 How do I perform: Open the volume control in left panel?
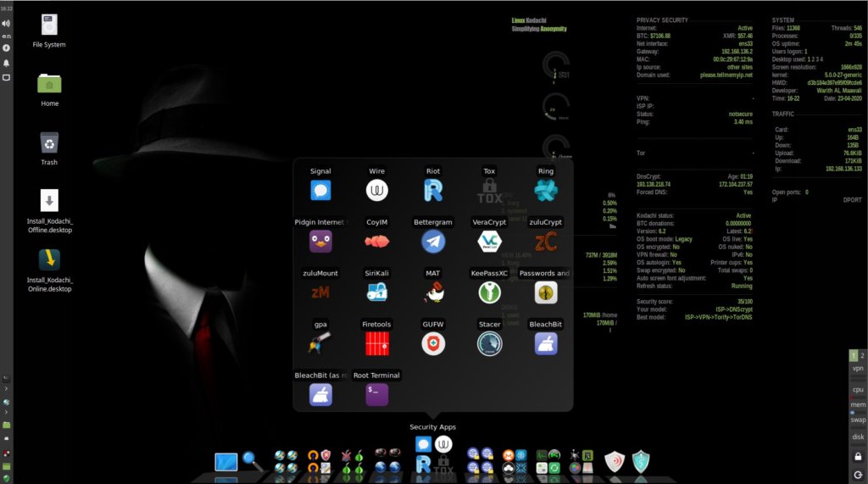6,23
